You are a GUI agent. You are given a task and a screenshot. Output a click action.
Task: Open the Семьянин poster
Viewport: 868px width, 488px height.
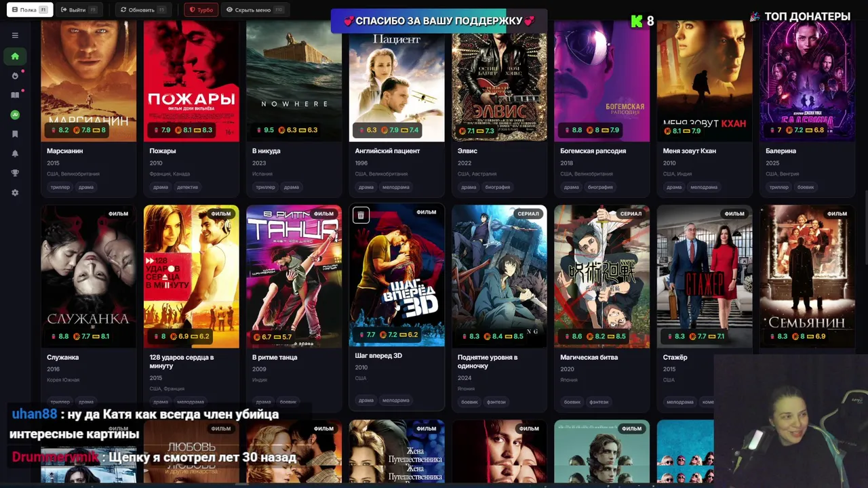[x=807, y=276]
